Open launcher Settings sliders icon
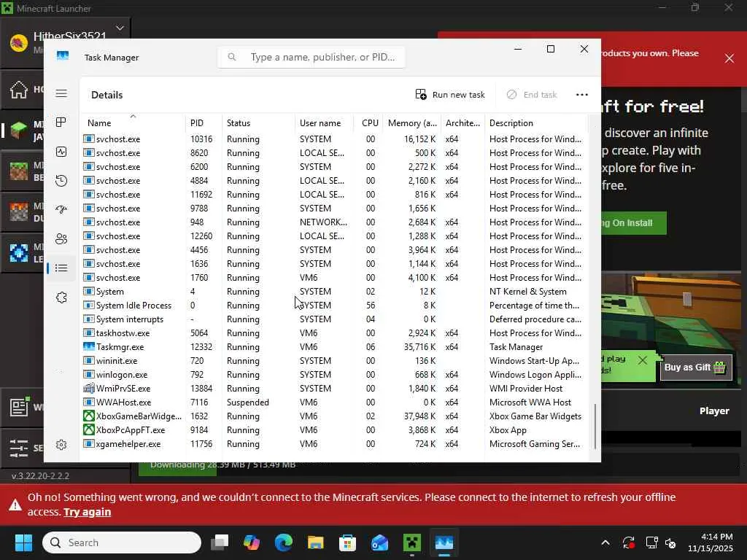 [x=19, y=448]
